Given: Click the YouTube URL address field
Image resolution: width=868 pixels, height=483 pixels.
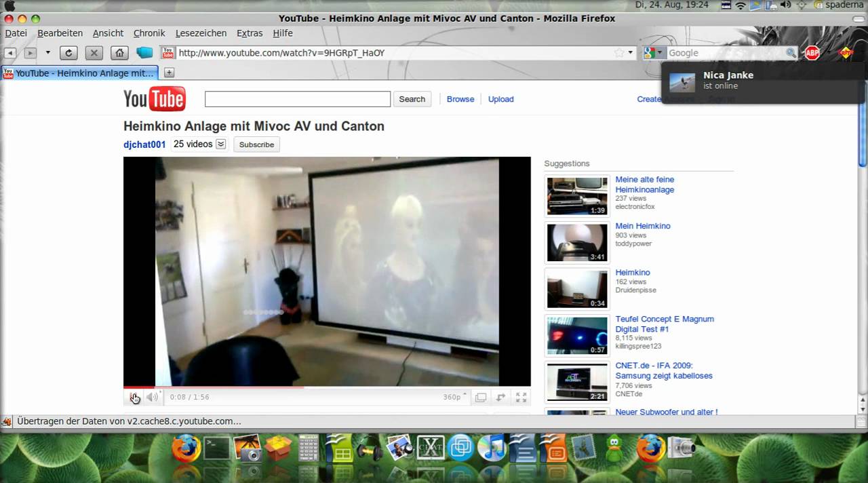Looking at the screenshot, I should coord(393,53).
